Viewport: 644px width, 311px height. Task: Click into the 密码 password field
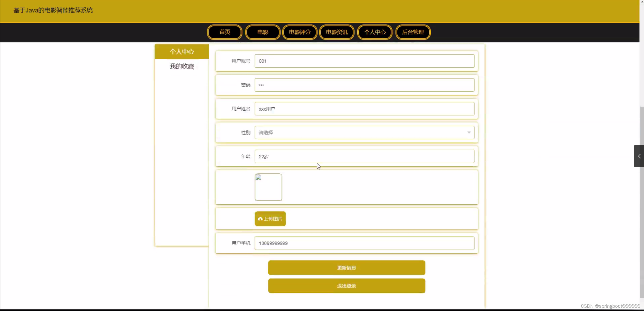coord(364,85)
